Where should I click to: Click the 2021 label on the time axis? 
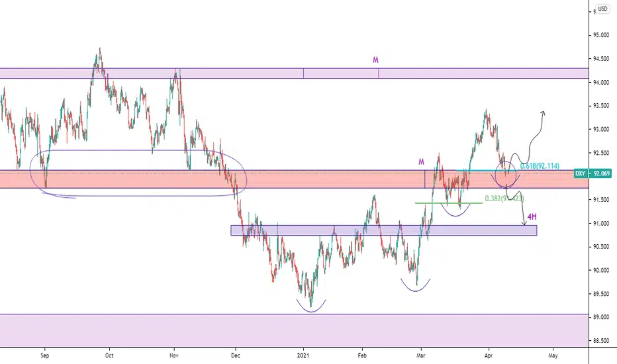(x=303, y=355)
